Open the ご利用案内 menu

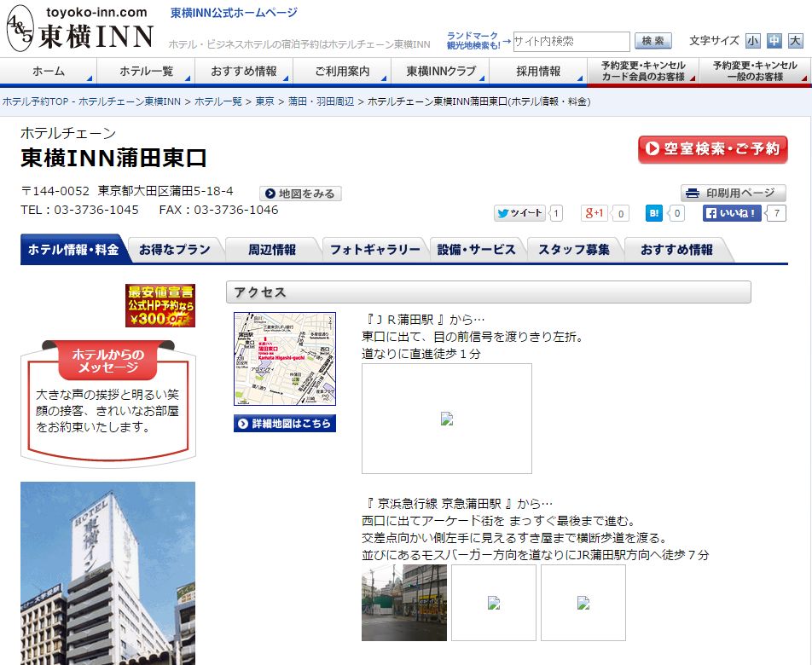point(342,72)
